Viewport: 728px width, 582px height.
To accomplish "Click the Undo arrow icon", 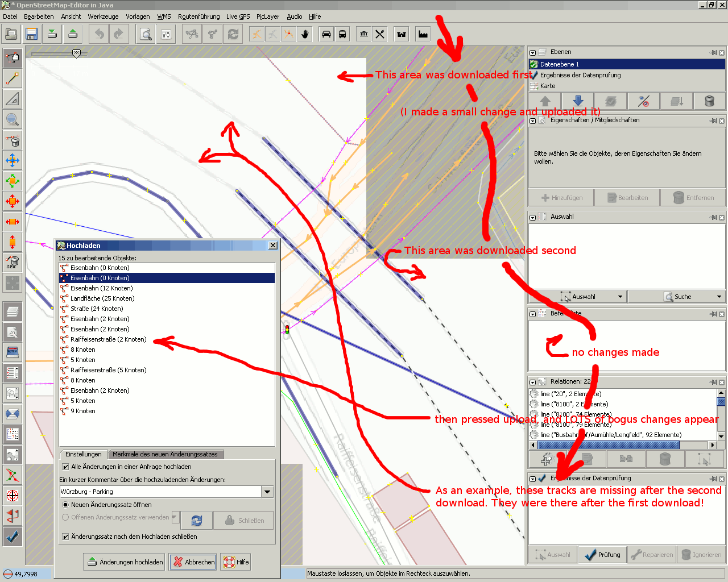I will pyautogui.click(x=100, y=34).
